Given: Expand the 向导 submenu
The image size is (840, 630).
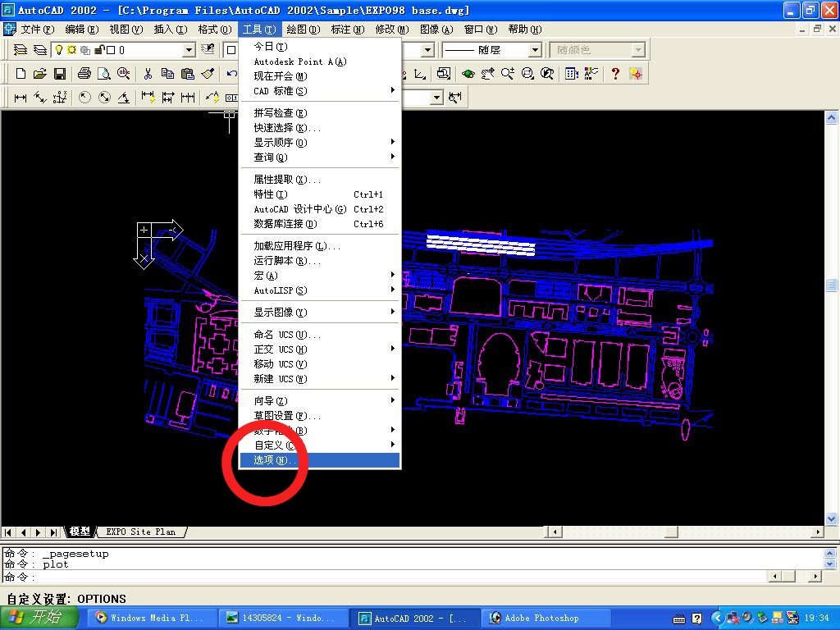Looking at the screenshot, I should [320, 400].
